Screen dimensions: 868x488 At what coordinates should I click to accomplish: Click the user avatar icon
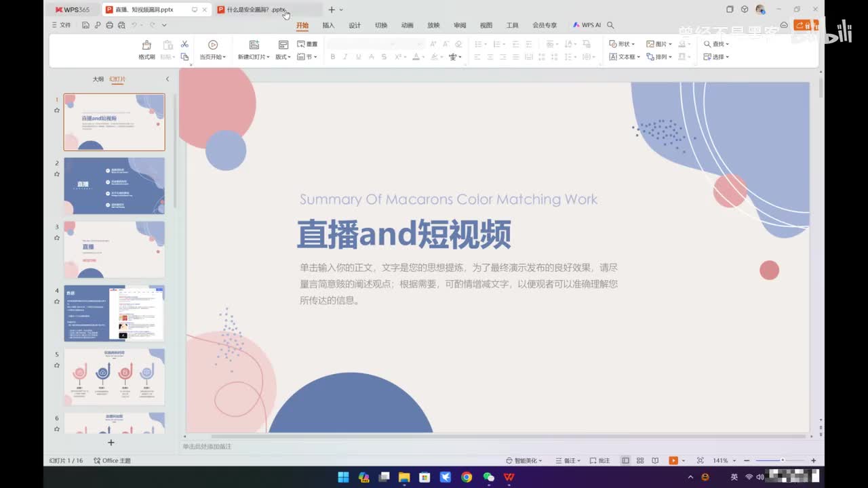760,9
